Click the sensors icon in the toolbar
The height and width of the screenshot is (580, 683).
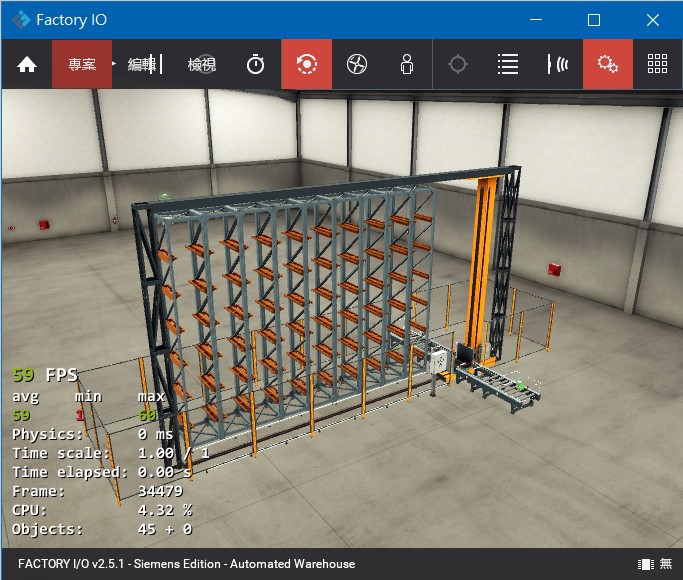(x=558, y=64)
